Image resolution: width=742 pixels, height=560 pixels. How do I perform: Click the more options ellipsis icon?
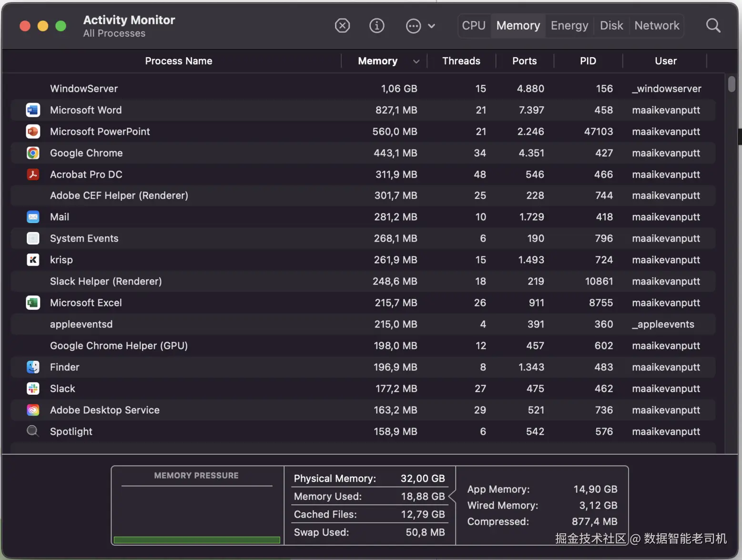point(413,26)
